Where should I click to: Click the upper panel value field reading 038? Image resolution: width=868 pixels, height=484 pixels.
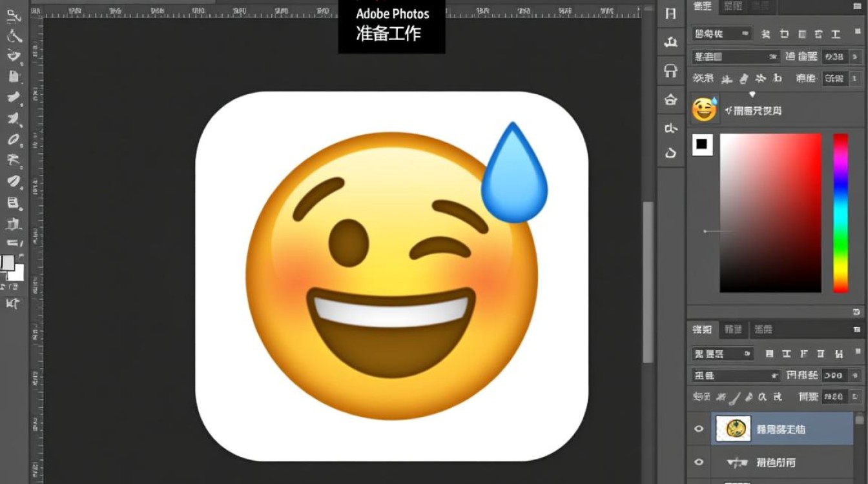(834, 57)
